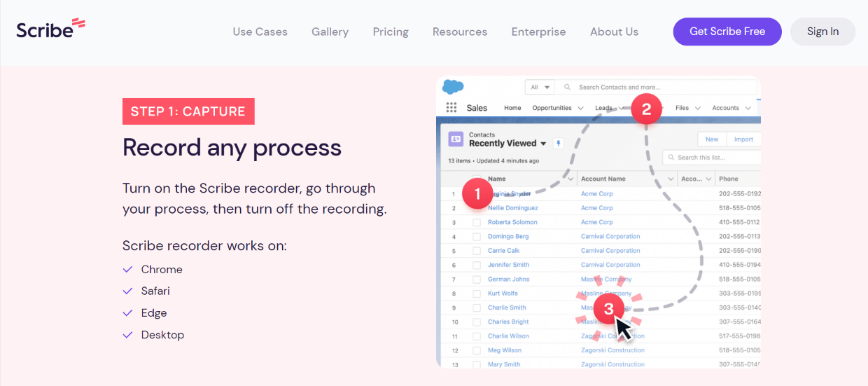This screenshot has width=868, height=386.
Task: Tick the Carrie Calk checkbox
Action: click(477, 251)
